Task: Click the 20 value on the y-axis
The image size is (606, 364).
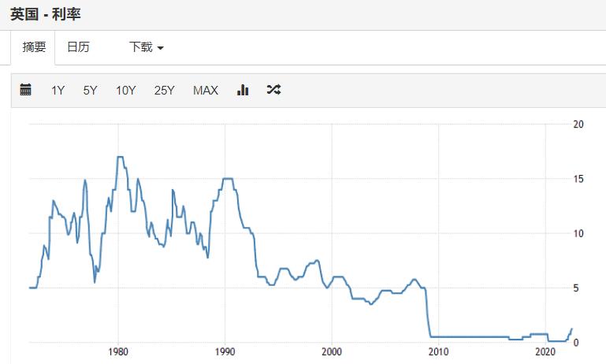Action: [578, 124]
